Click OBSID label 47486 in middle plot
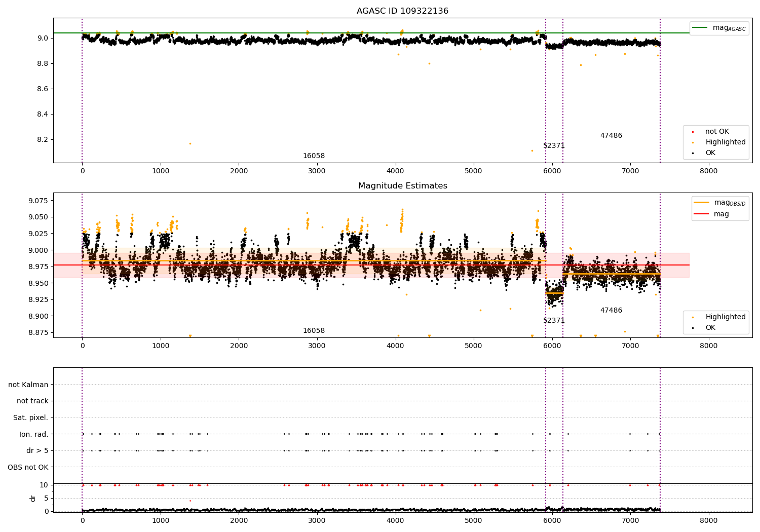760x532 pixels. (611, 311)
